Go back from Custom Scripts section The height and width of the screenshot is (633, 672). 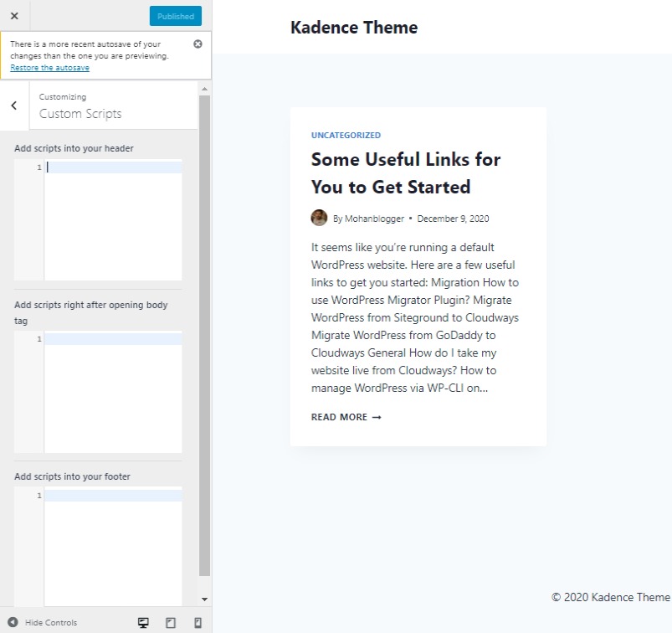[14, 105]
